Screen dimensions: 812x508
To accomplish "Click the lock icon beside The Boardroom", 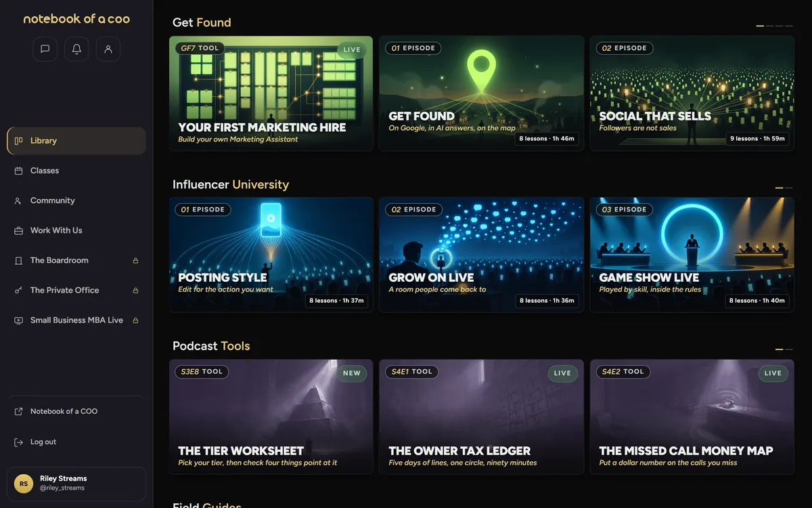I will (135, 260).
